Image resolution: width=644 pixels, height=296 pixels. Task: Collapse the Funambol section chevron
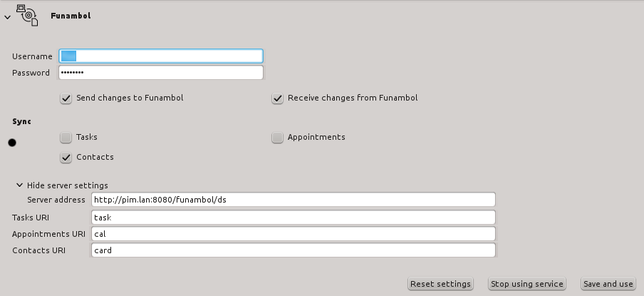[x=7, y=17]
